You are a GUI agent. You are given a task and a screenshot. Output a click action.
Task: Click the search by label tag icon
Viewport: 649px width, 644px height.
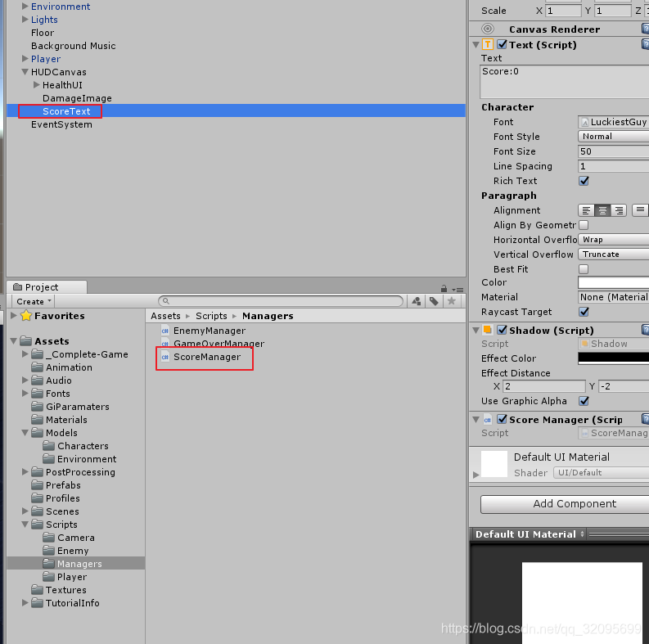434,301
